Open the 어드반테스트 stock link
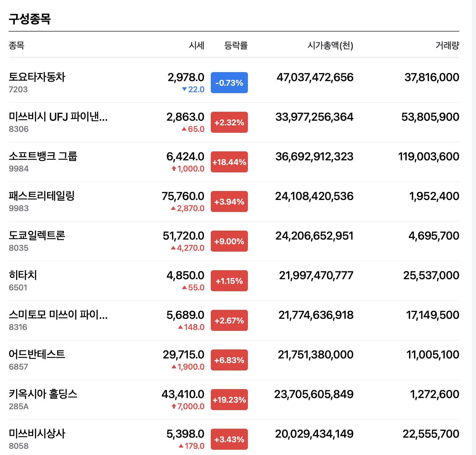Viewport: 476px width, 455px height. pos(37,354)
